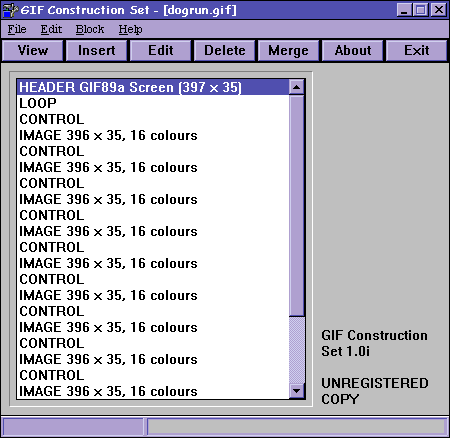450x438 pixels.
Task: Select the first CONTROL block below LOOP
Action: tap(153, 119)
